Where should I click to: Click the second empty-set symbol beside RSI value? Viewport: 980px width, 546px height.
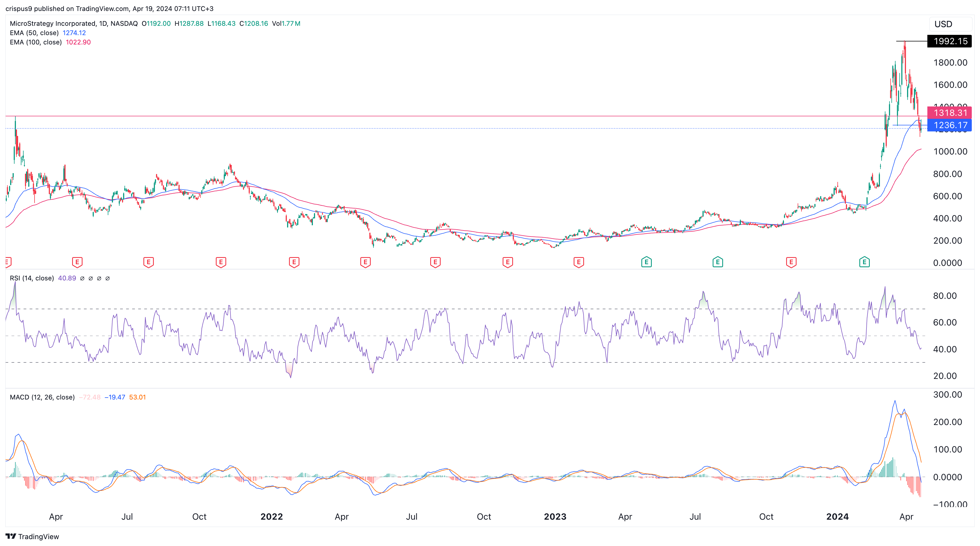[90, 278]
